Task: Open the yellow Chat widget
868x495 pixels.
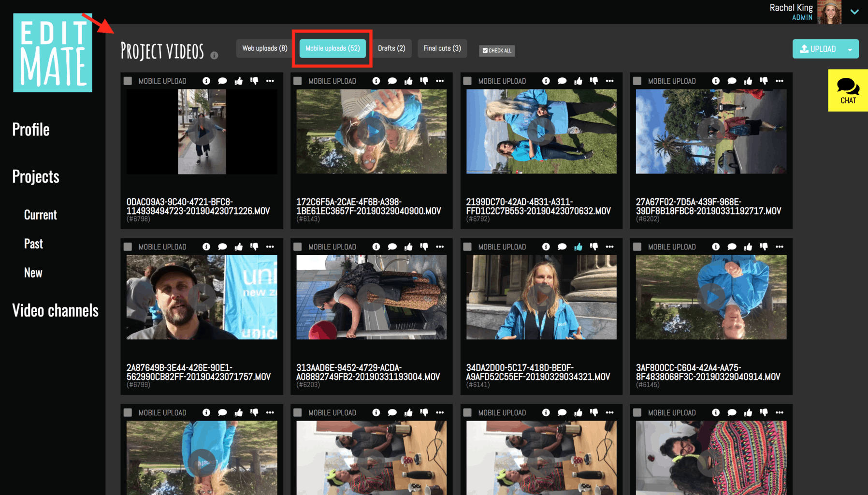Action: click(848, 90)
